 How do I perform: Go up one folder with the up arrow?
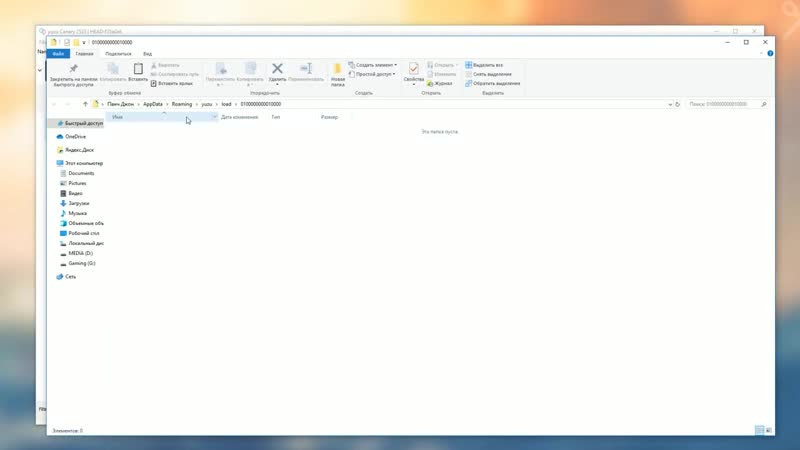pyautogui.click(x=85, y=104)
